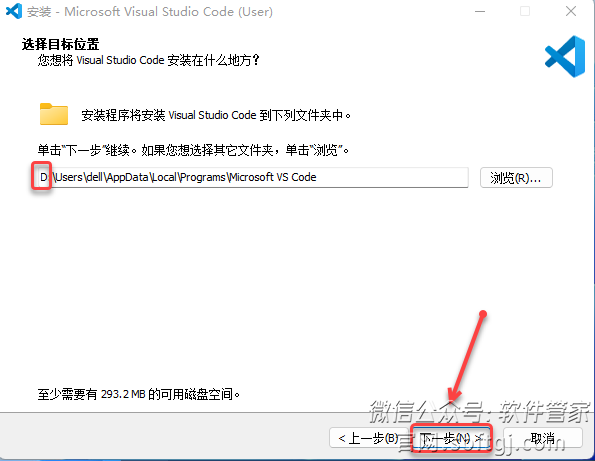595x461 pixels.
Task: Click the 单击"下一步"继续 instruction text
Action: click(x=193, y=150)
